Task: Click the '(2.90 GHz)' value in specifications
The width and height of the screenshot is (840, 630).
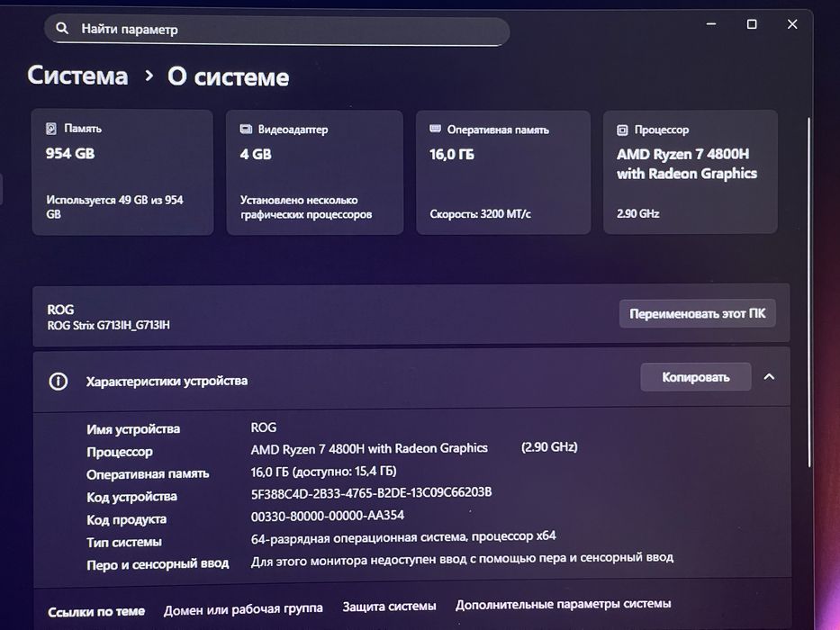Action: (549, 446)
